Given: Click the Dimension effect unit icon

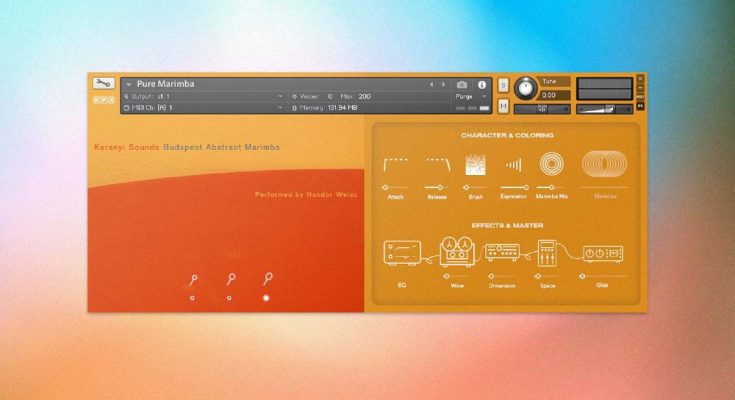Looking at the screenshot, I should click(x=501, y=254).
